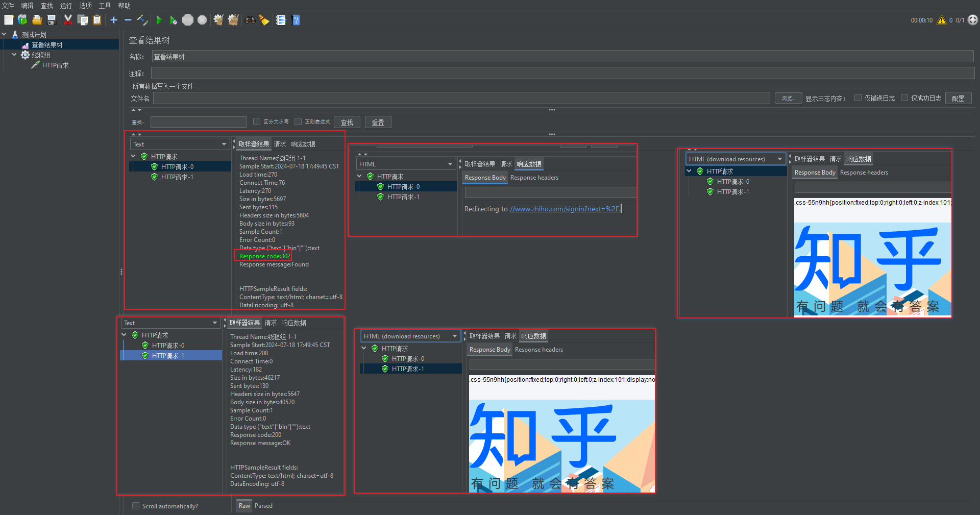Open the plain HTML renderer dropdown
Screen dimensions: 980x515
point(406,164)
